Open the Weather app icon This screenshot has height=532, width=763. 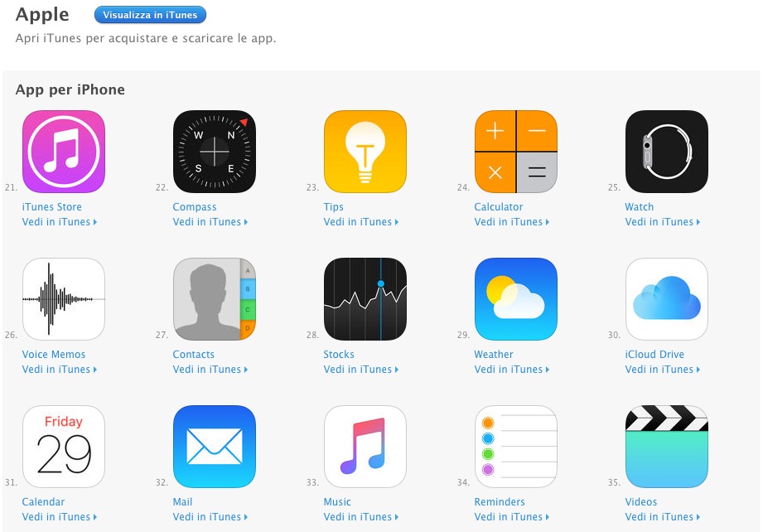click(x=516, y=299)
